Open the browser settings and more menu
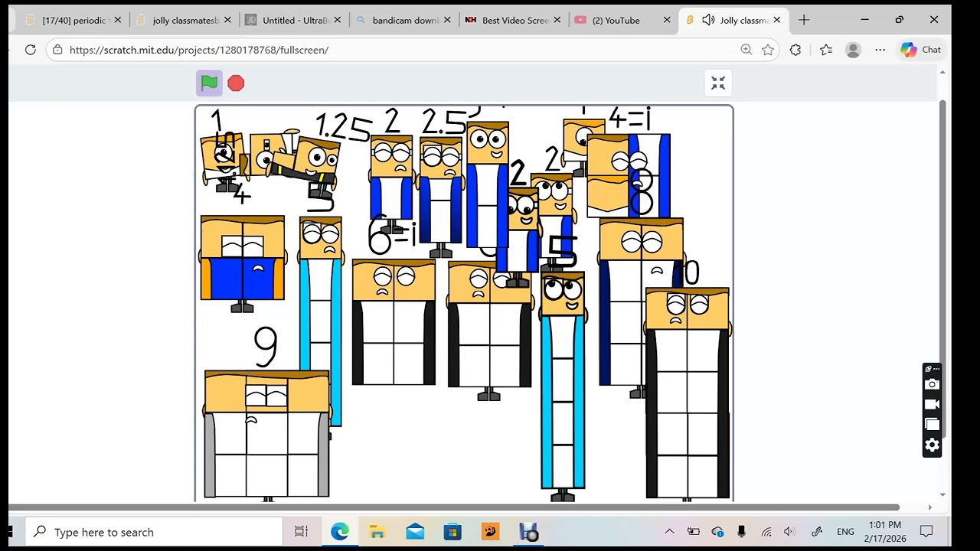Viewport: 980px width, 551px height. pos(880,50)
